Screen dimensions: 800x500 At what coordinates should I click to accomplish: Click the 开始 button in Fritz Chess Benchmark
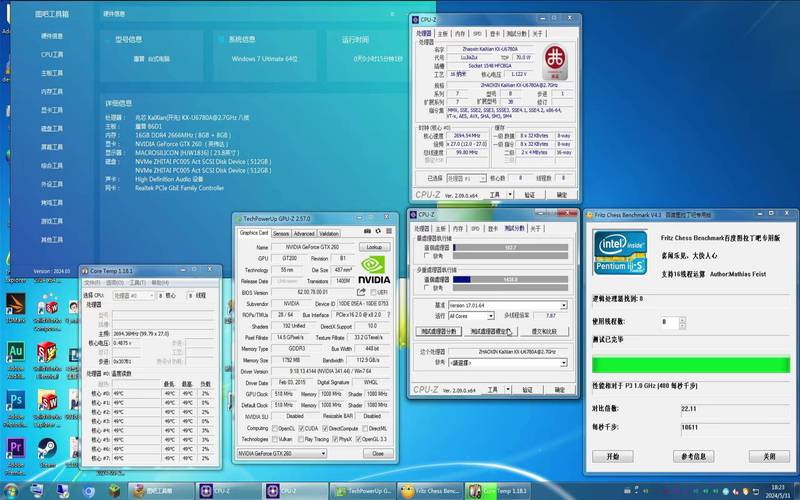[x=613, y=457]
